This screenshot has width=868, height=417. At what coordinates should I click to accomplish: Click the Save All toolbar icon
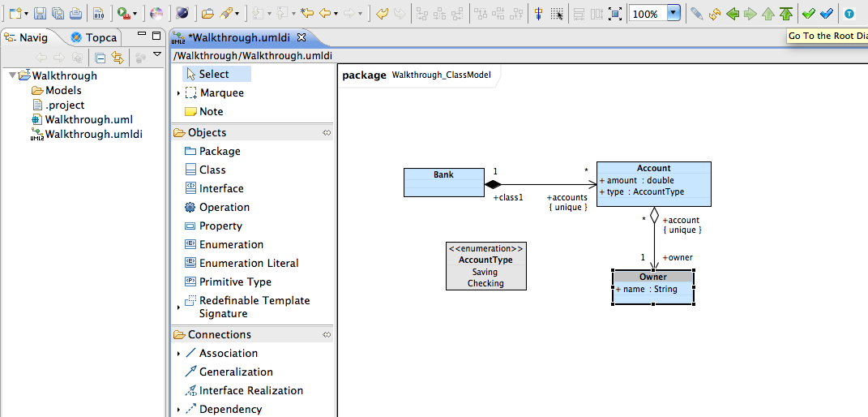click(58, 13)
